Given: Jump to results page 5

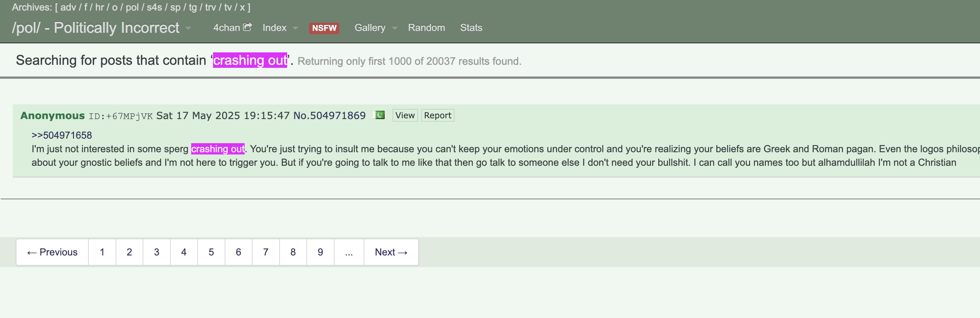Looking at the screenshot, I should pyautogui.click(x=211, y=252).
